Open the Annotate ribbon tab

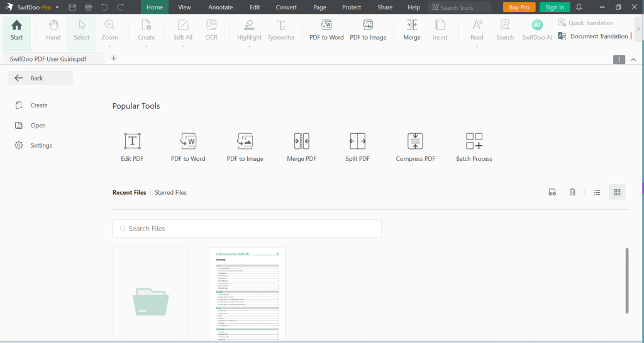(221, 7)
